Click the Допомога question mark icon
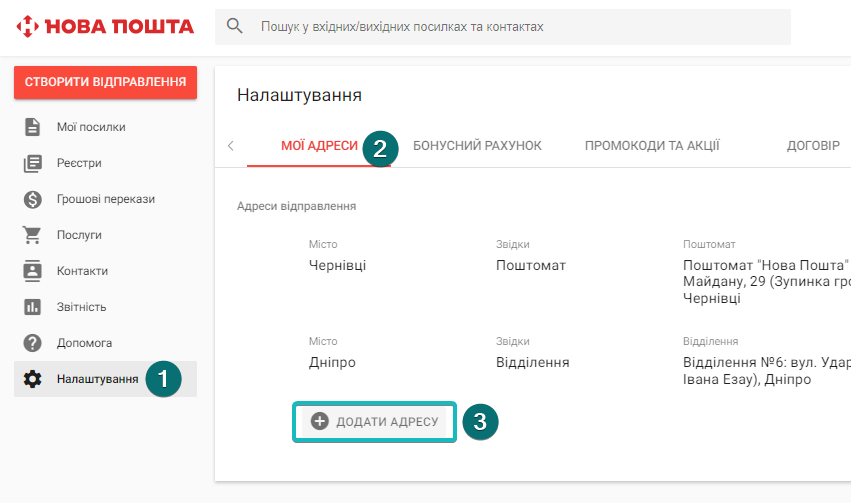 coord(33,343)
